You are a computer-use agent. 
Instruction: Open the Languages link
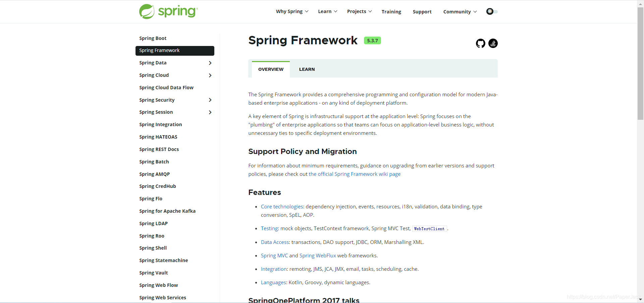click(x=273, y=283)
